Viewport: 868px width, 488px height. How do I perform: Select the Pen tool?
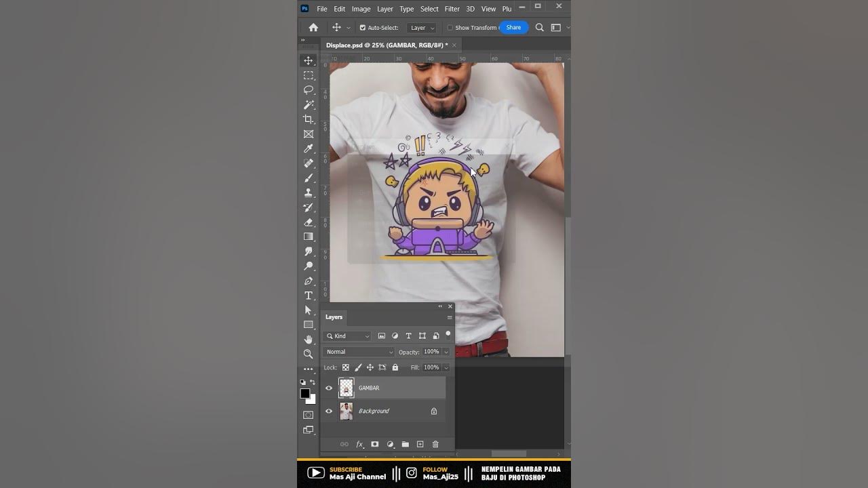click(x=309, y=281)
